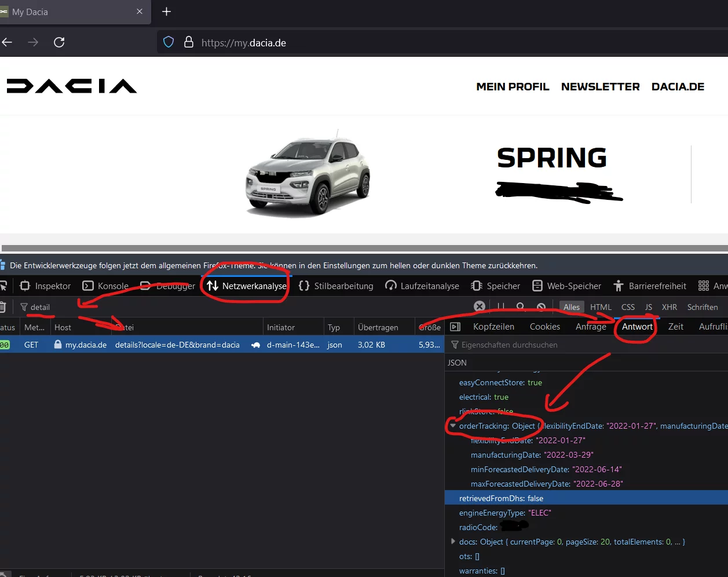Open MEIN PROFIL in the site navigation

(513, 87)
